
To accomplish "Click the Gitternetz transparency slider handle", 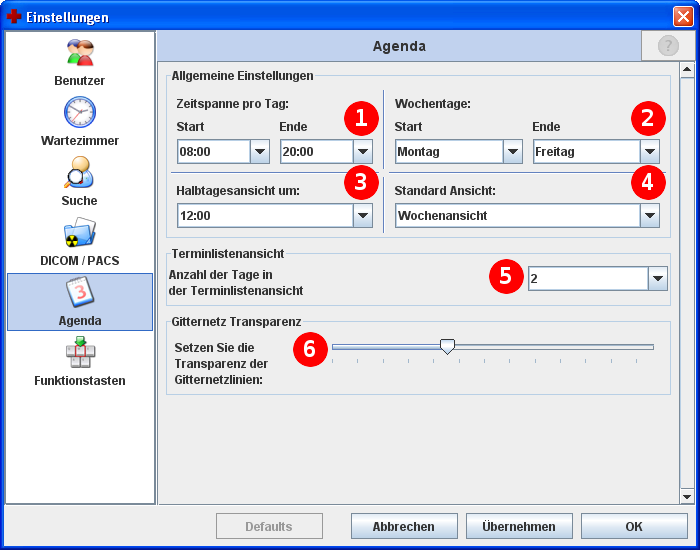I will (448, 346).
